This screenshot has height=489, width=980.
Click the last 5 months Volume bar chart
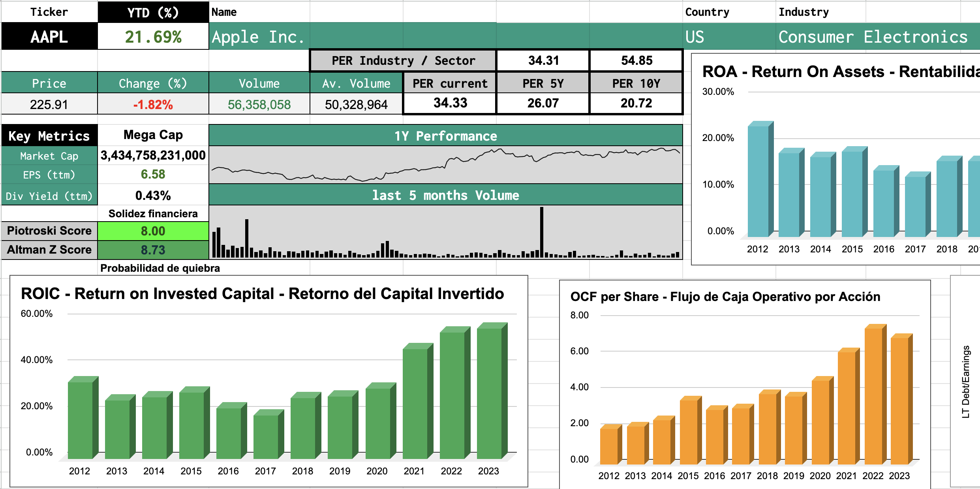click(446, 232)
